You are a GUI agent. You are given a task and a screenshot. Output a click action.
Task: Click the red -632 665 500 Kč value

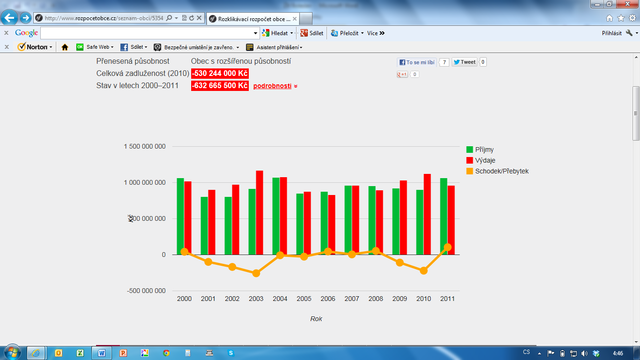(x=220, y=86)
